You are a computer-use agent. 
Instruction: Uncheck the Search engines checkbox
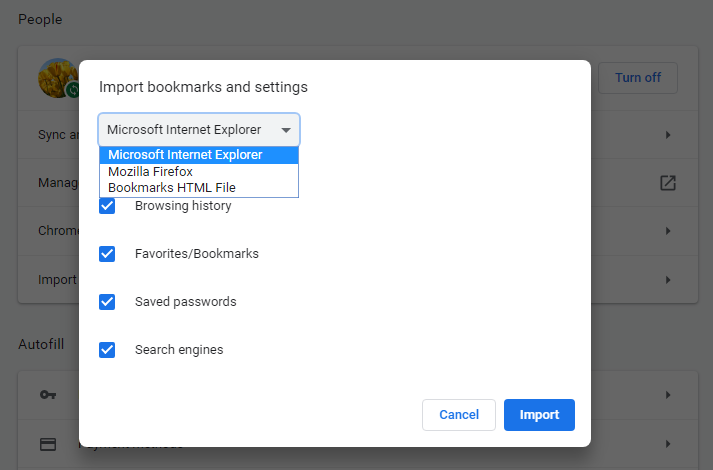[x=107, y=350]
